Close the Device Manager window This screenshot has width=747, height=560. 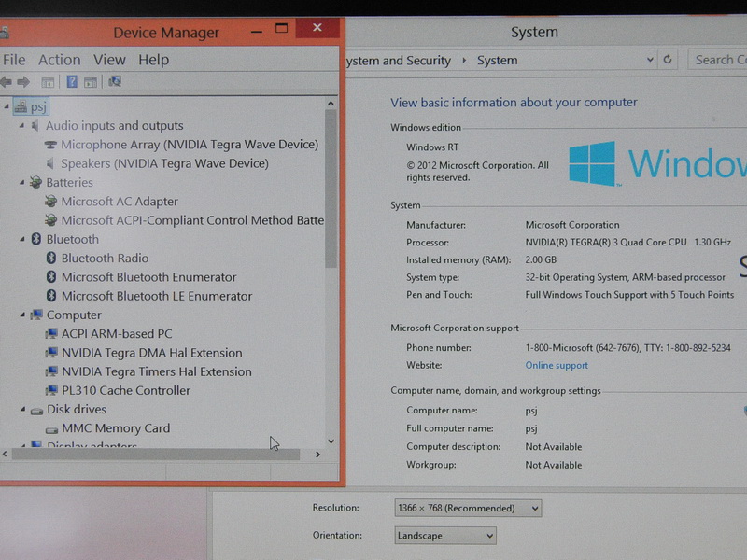click(317, 28)
